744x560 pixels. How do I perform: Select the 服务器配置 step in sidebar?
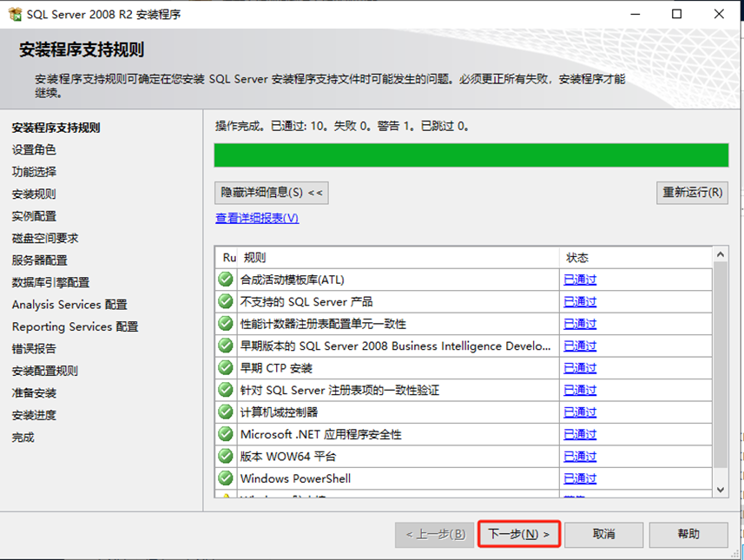point(40,260)
